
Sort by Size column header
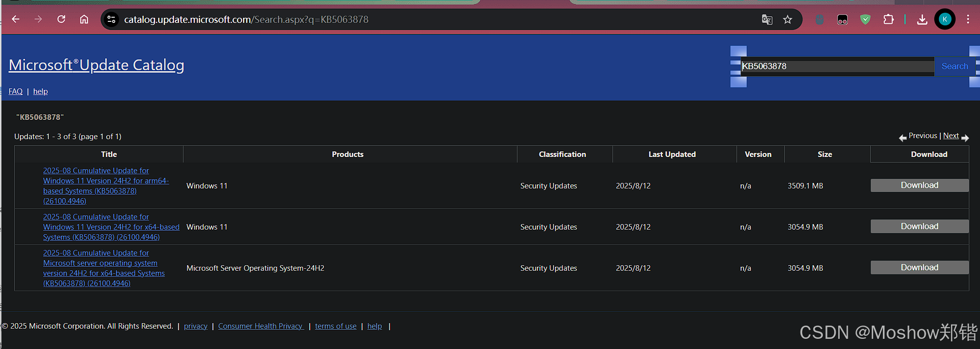tap(824, 154)
